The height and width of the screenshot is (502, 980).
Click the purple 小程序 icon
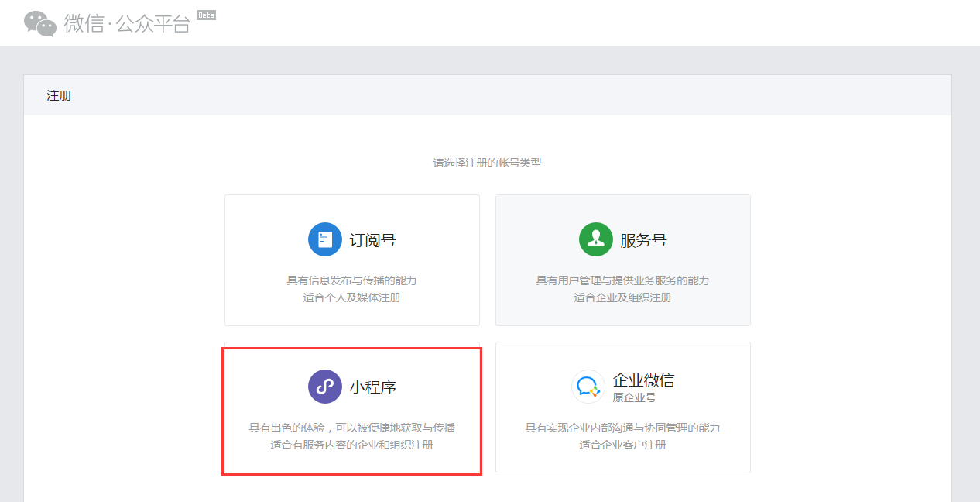click(325, 387)
